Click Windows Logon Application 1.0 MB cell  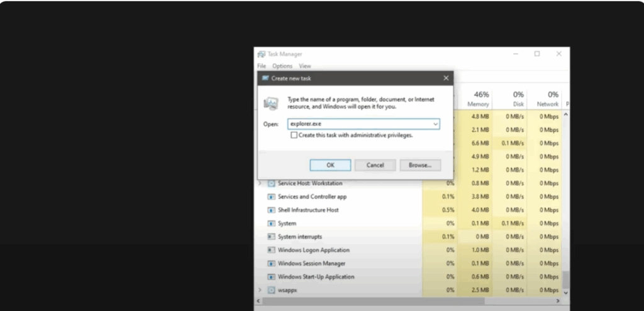point(474,250)
